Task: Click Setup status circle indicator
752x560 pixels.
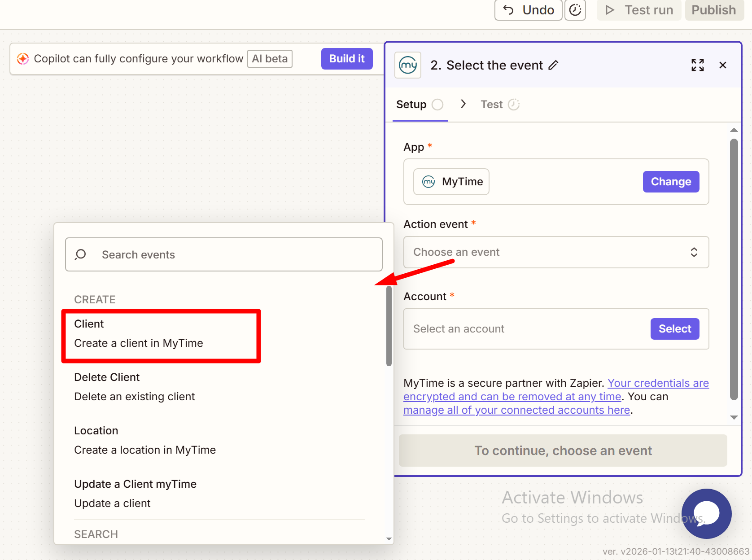Action: point(437,105)
